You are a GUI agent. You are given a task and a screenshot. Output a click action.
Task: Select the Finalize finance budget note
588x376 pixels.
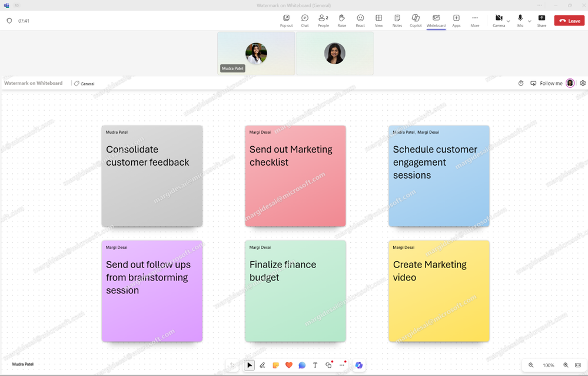point(295,291)
